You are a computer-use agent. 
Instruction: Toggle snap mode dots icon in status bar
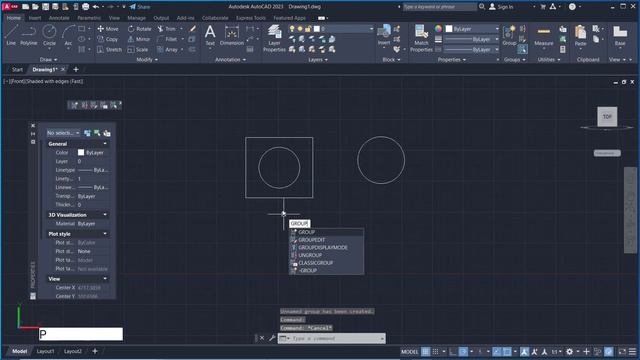[436, 351]
